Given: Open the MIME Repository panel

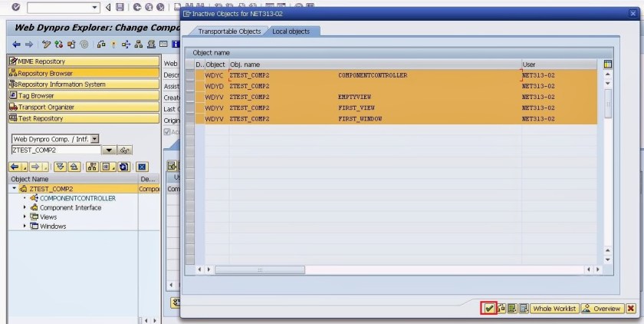Looking at the screenshot, I should pos(84,61).
